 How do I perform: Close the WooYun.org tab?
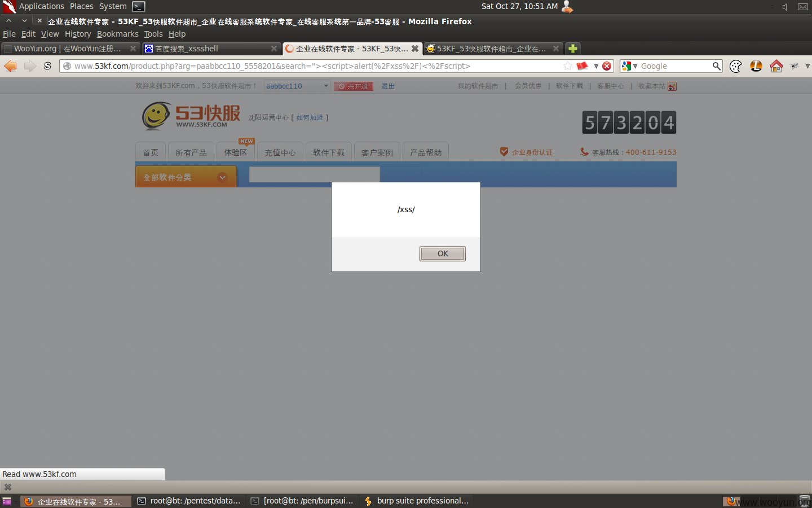pyautogui.click(x=133, y=49)
